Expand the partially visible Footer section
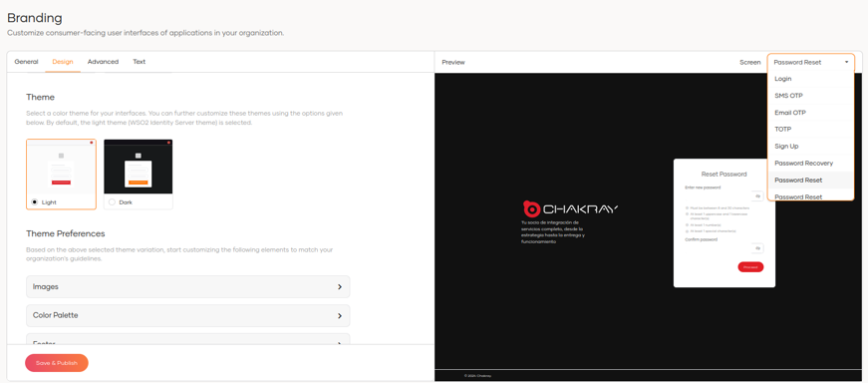 point(187,339)
